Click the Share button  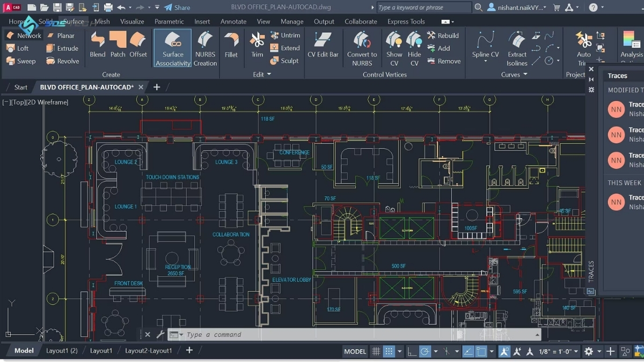tap(177, 8)
